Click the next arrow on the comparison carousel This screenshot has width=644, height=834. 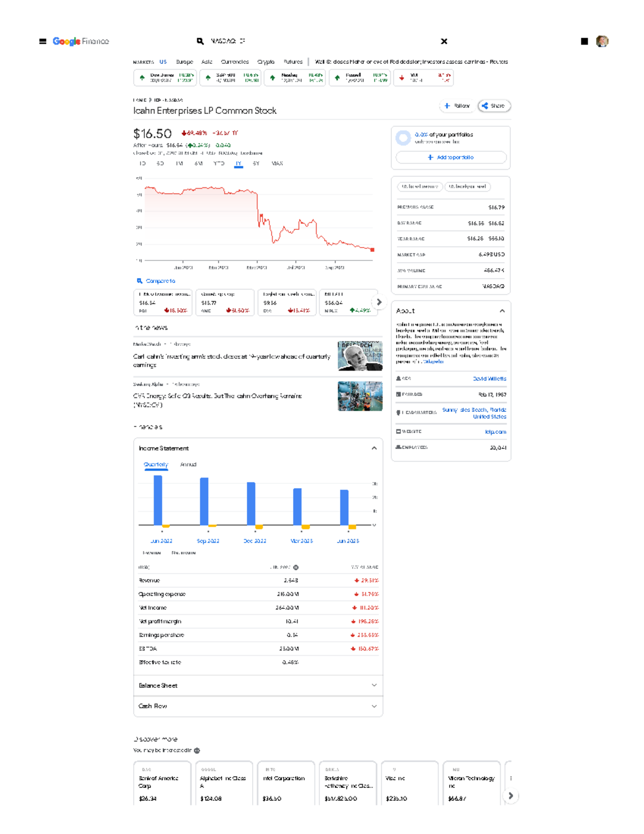point(379,302)
